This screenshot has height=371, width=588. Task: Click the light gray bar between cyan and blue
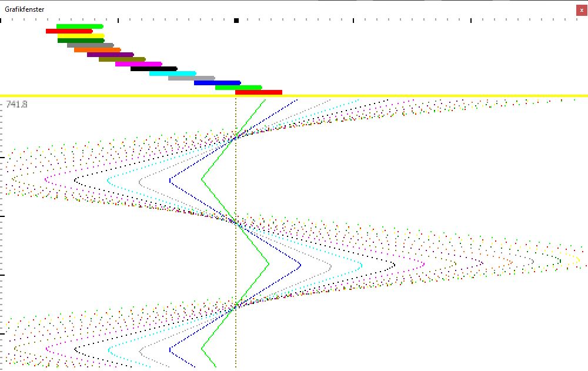[x=191, y=78]
